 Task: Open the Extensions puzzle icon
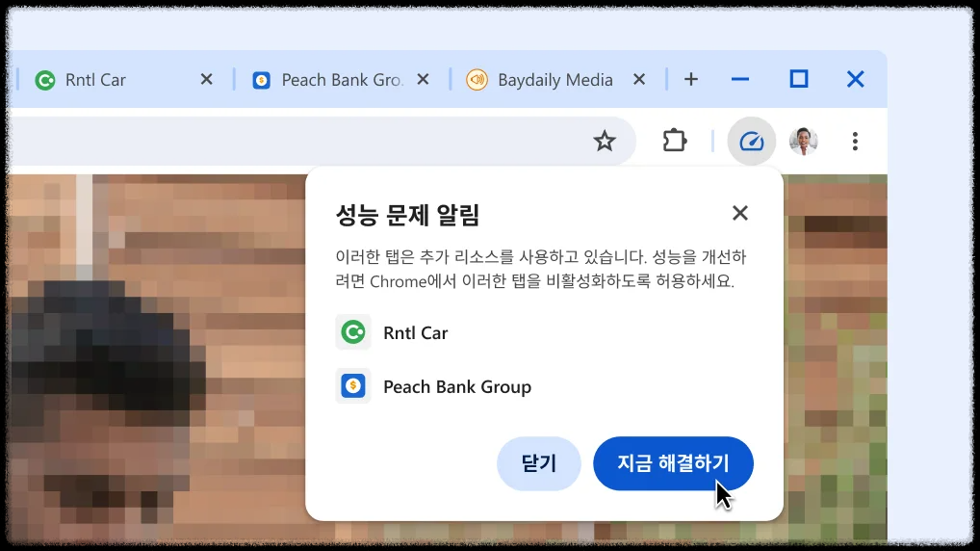(675, 142)
